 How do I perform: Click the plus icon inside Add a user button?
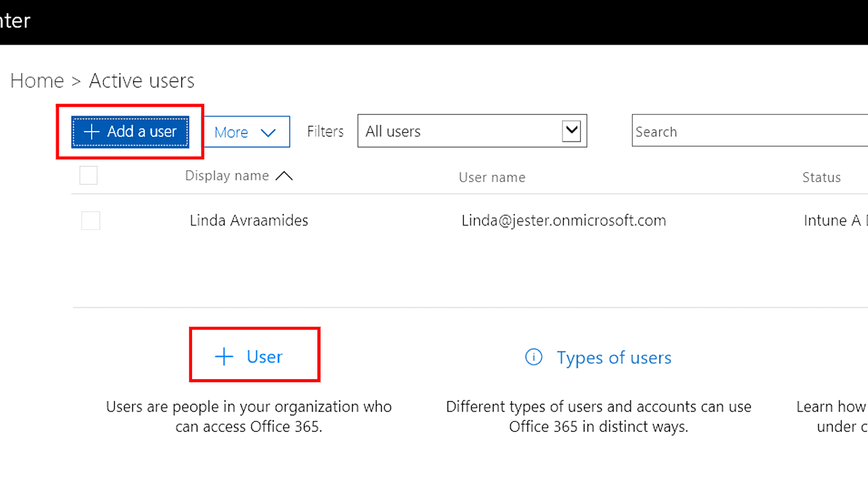(91, 131)
